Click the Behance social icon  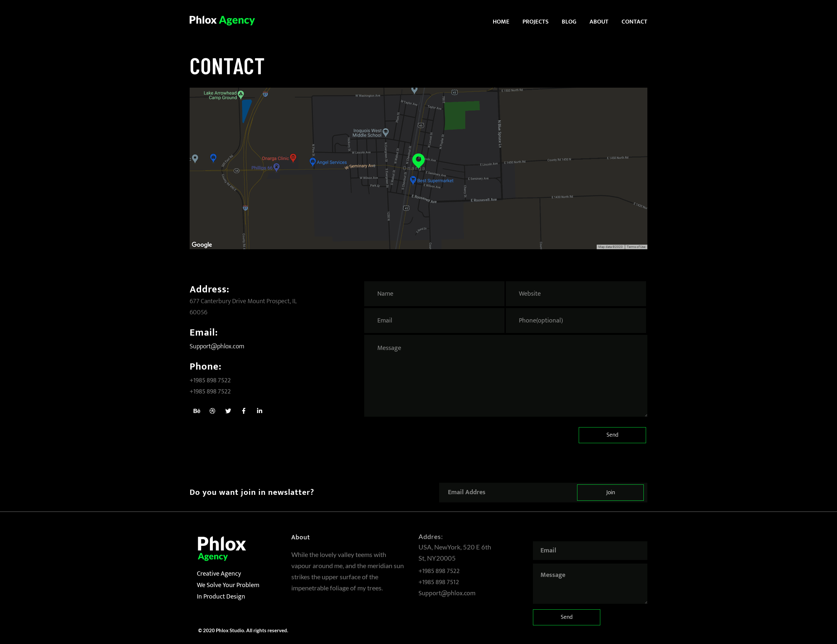(x=196, y=411)
